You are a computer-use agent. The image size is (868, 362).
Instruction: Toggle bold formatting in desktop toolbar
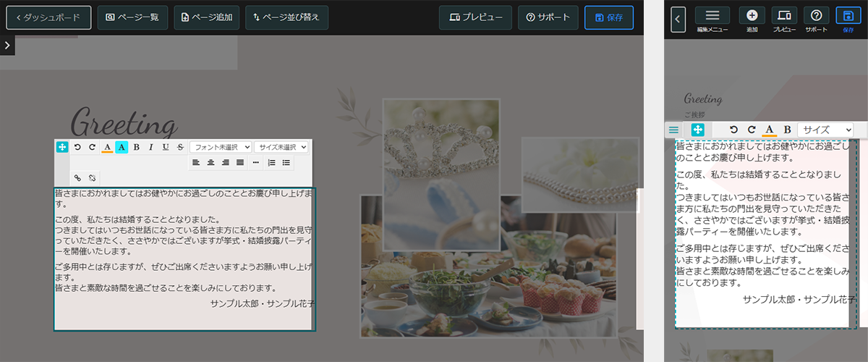pyautogui.click(x=136, y=147)
